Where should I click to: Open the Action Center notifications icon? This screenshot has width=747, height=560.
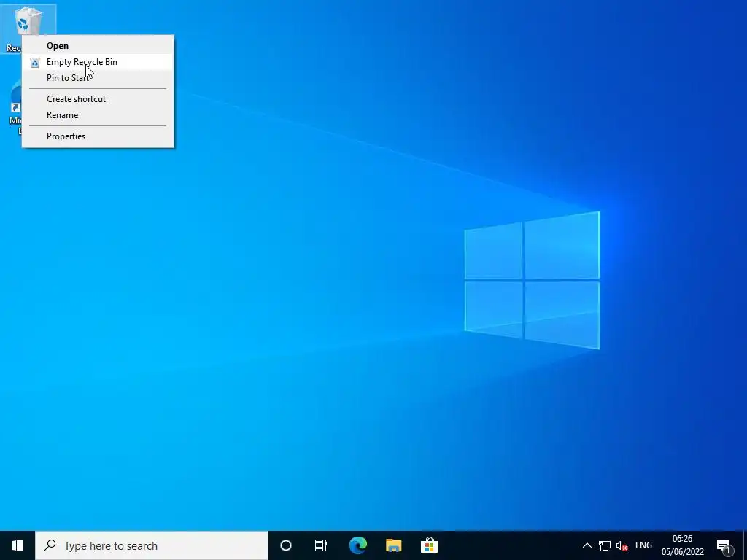click(x=724, y=545)
